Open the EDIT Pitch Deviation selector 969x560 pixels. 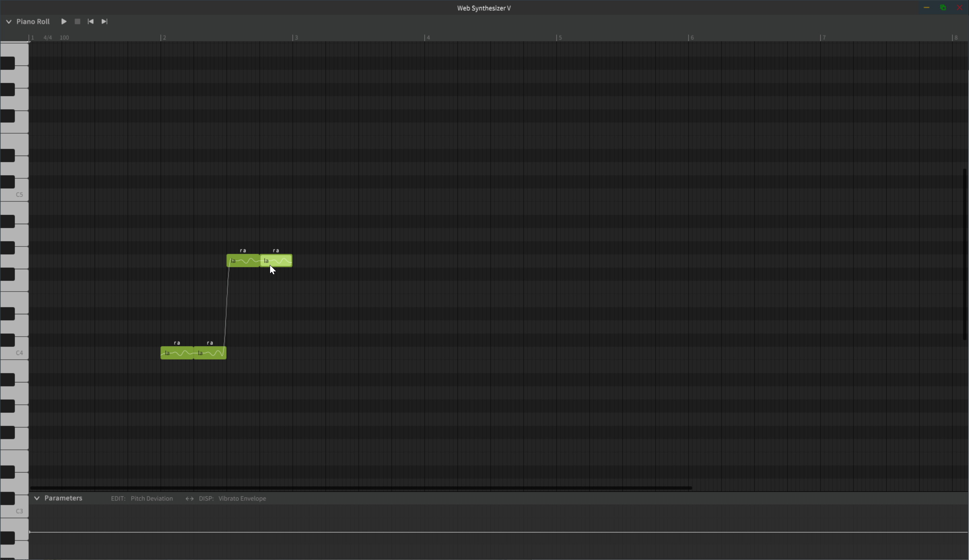click(x=151, y=498)
